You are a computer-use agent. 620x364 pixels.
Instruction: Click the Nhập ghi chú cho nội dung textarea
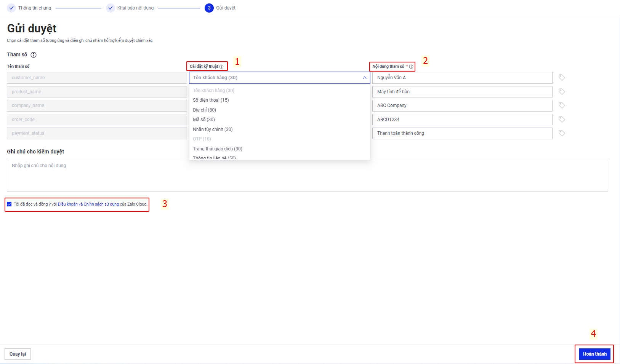click(308, 176)
